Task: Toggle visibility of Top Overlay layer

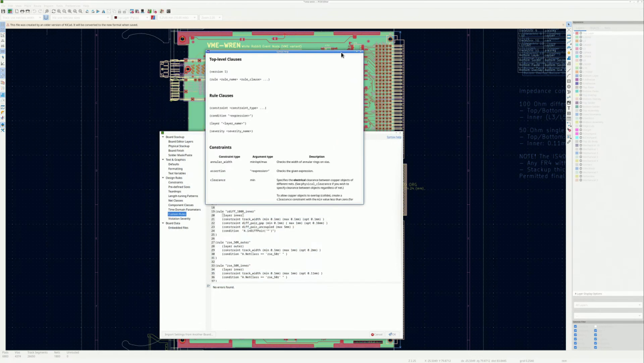Action: [581, 95]
